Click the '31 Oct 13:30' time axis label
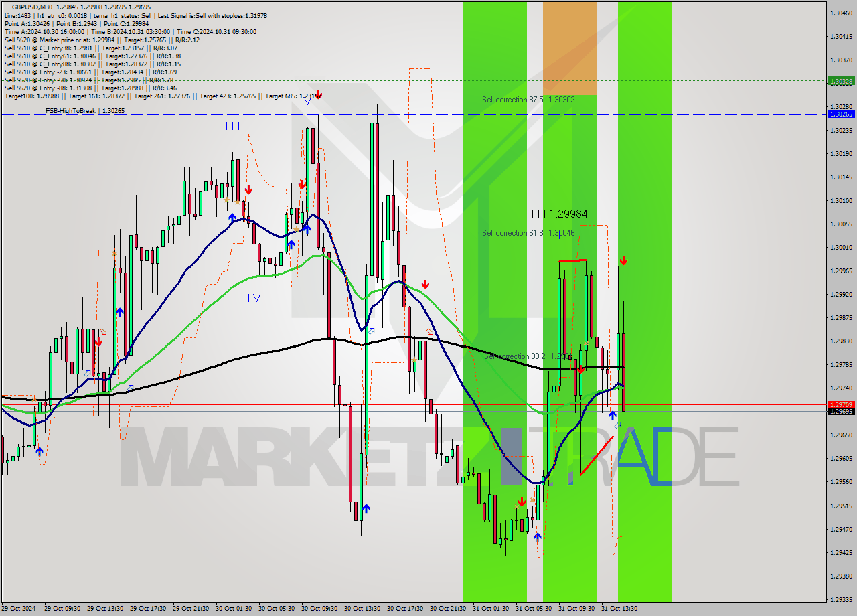This screenshot has height=616, width=857. coord(619,609)
